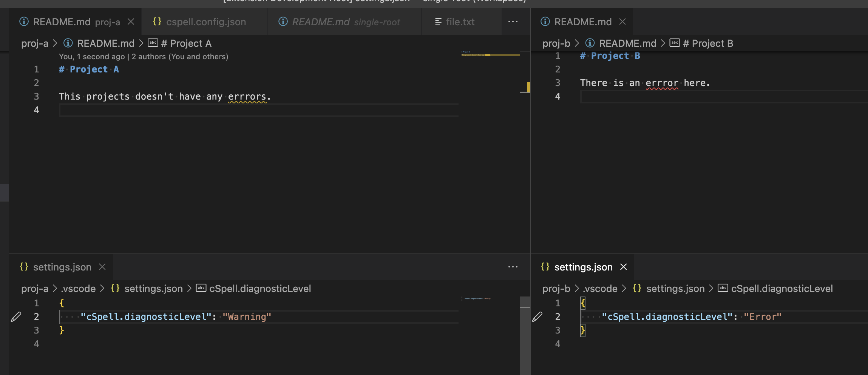Switch to README.md proj-a tab
868x375 pixels.
coord(76,22)
